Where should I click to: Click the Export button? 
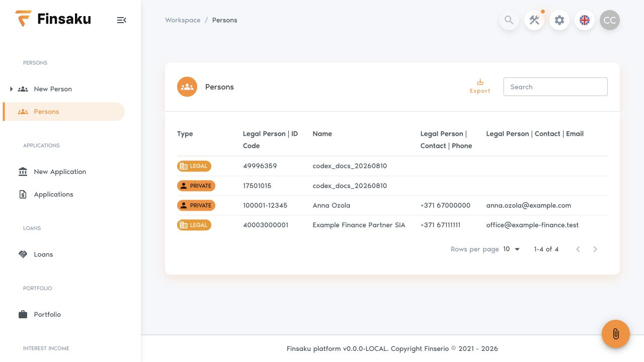click(480, 86)
